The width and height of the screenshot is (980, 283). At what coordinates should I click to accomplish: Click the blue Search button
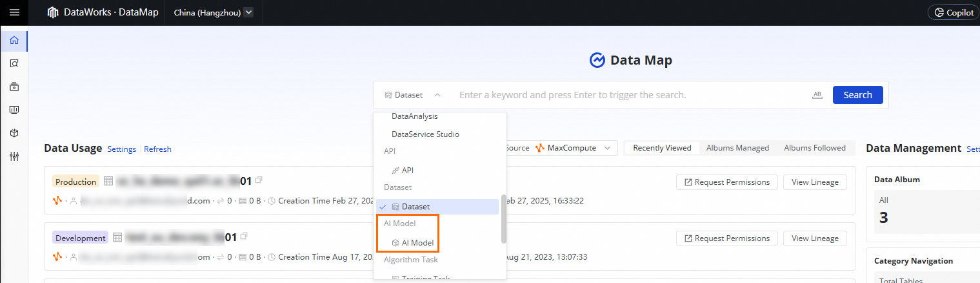[x=857, y=95]
